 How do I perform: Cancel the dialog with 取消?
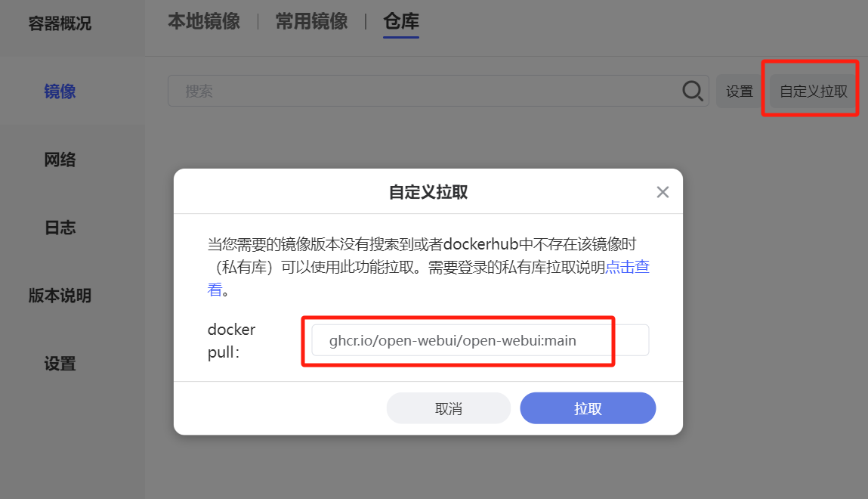[449, 408]
